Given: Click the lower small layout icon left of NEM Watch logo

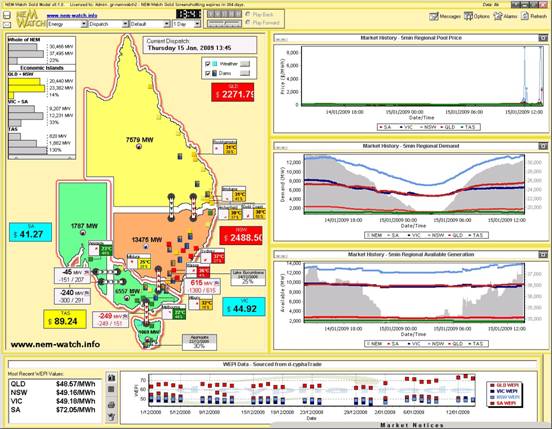Looking at the screenshot, I should (7, 25).
